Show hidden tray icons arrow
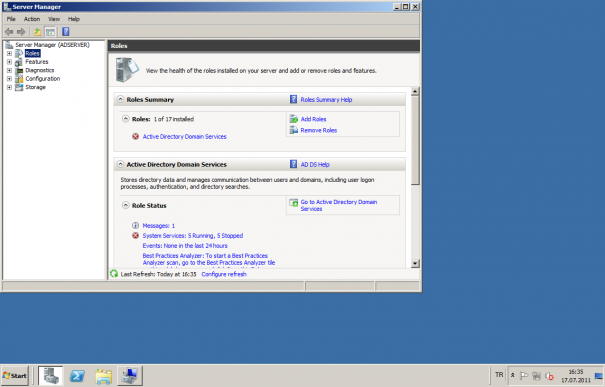 click(x=512, y=375)
